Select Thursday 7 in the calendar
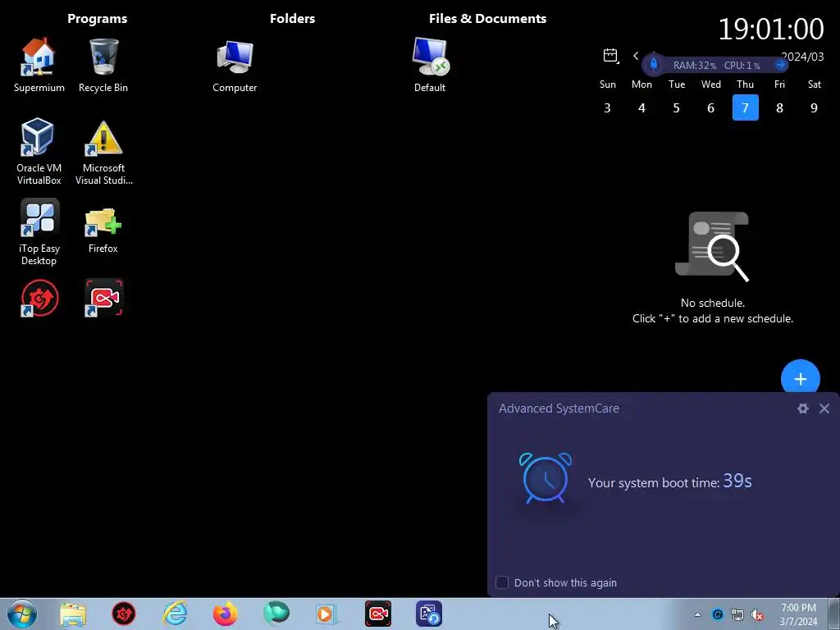840x630 pixels. tap(745, 107)
